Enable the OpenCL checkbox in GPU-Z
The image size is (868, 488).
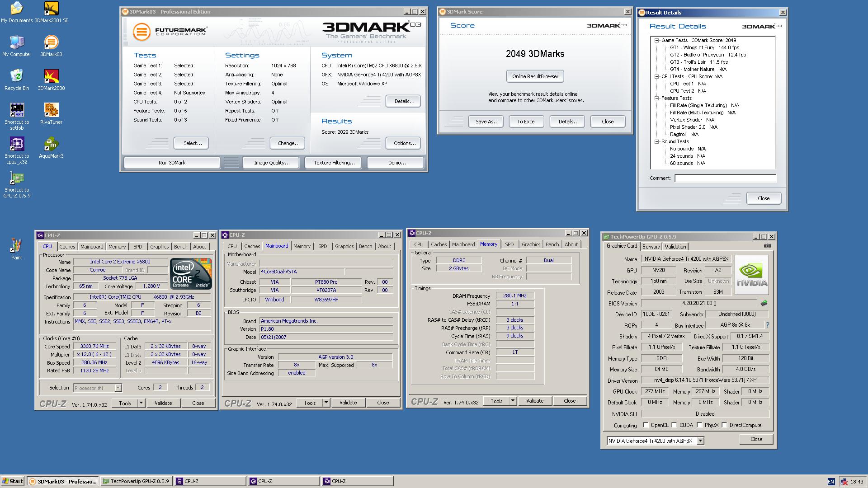(x=646, y=425)
